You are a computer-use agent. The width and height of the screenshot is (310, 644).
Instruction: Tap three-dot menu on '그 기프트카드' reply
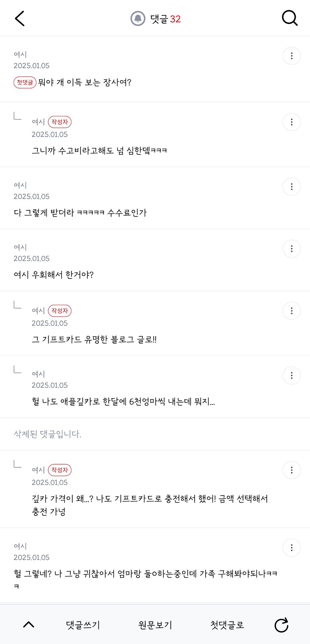[292, 311]
